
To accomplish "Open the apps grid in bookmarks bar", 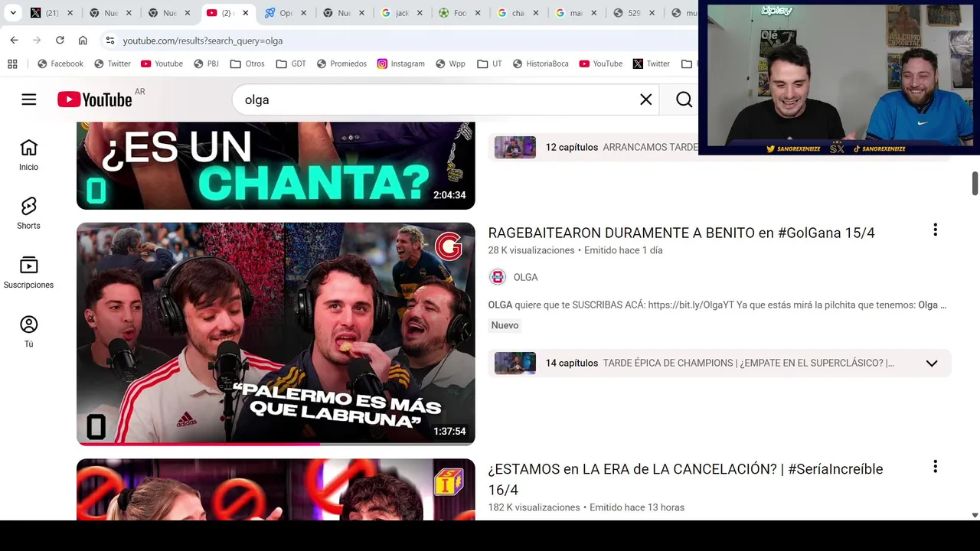I will 12,64.
